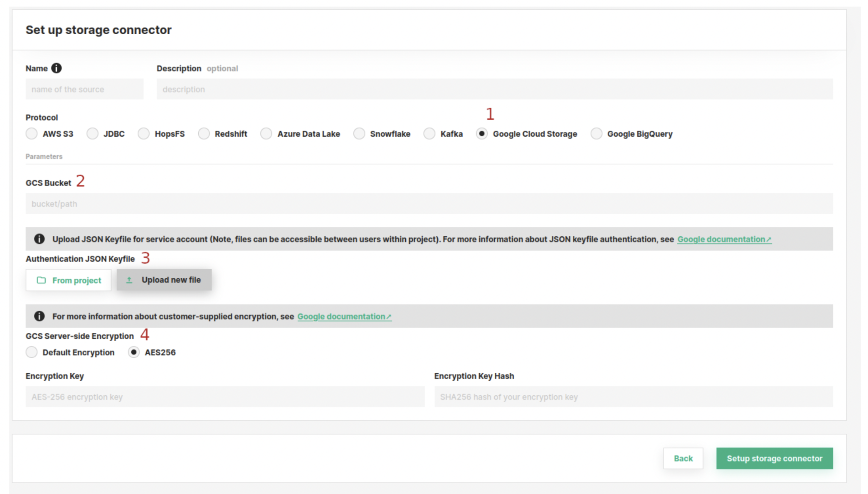This screenshot has height=494, width=868.
Task: Click folder icon on From project button
Action: (41, 280)
